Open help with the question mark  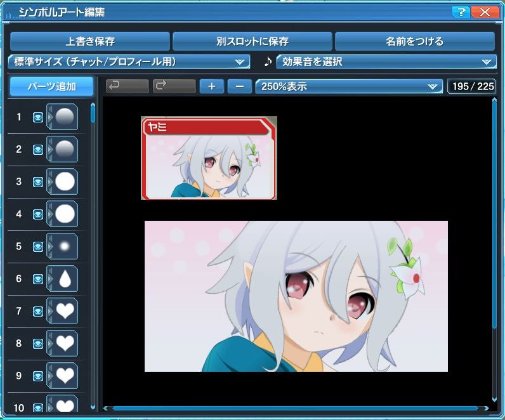pyautogui.click(x=461, y=13)
